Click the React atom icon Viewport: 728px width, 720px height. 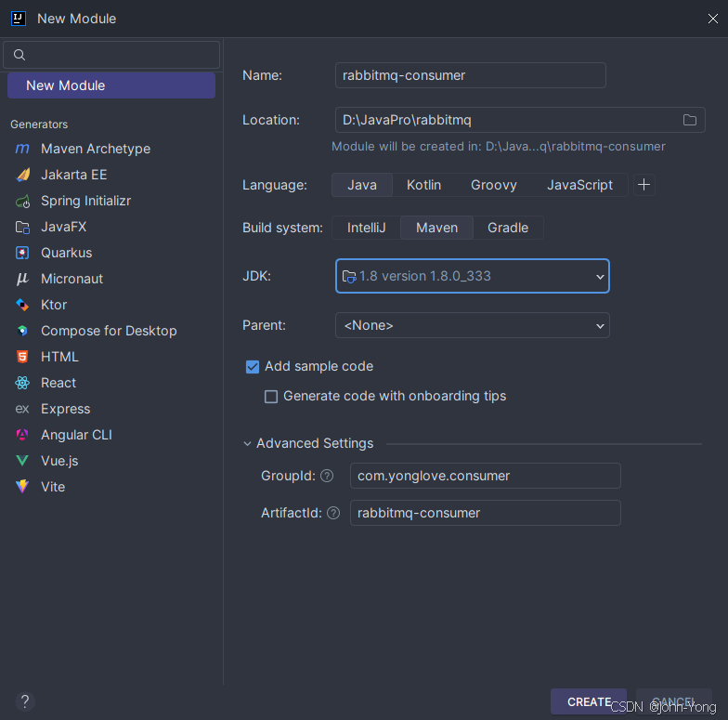[x=22, y=383]
